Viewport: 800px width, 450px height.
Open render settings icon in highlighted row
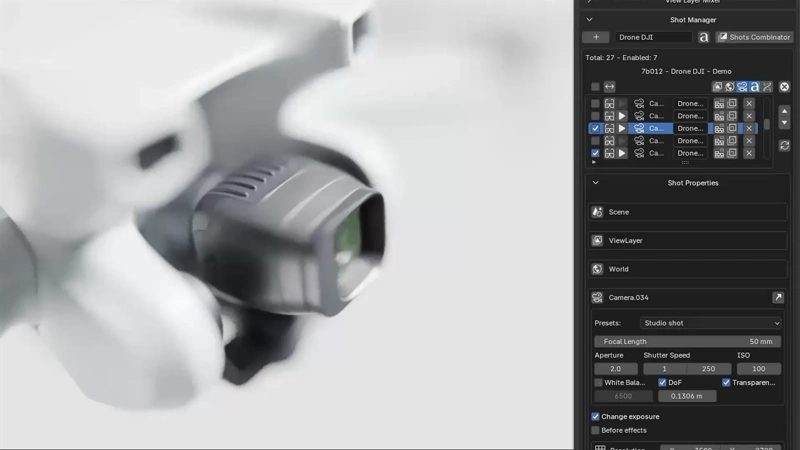click(x=719, y=129)
